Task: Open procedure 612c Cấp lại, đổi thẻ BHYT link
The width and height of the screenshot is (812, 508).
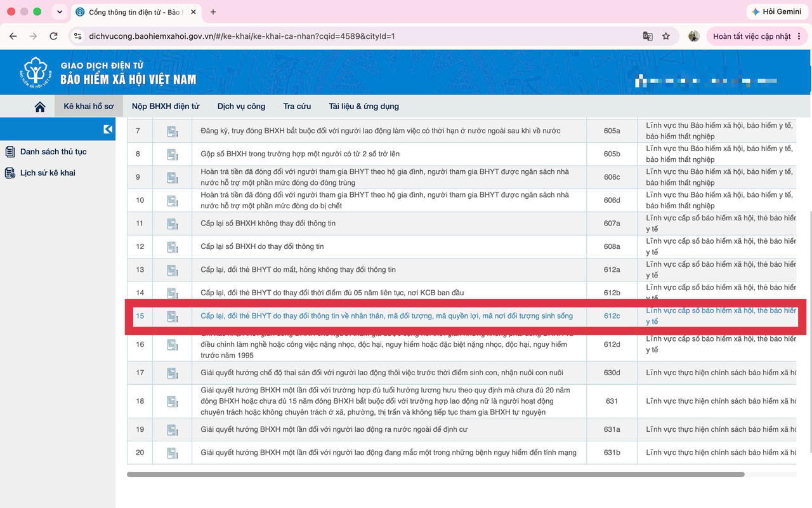Action: 386,316
